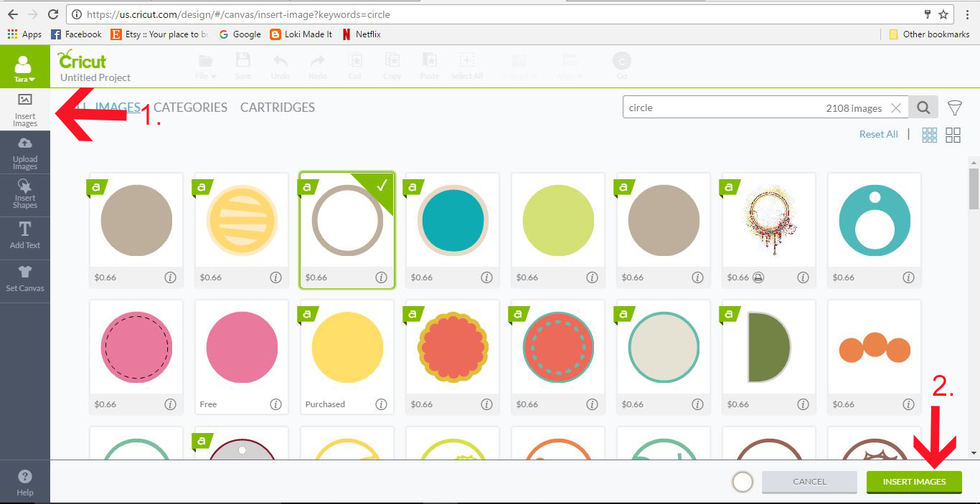Show info for olive half circle
The image size is (980, 504).
803,404
